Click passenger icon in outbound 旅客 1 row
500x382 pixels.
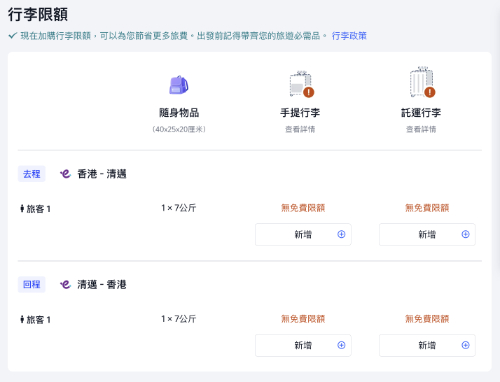pos(22,209)
